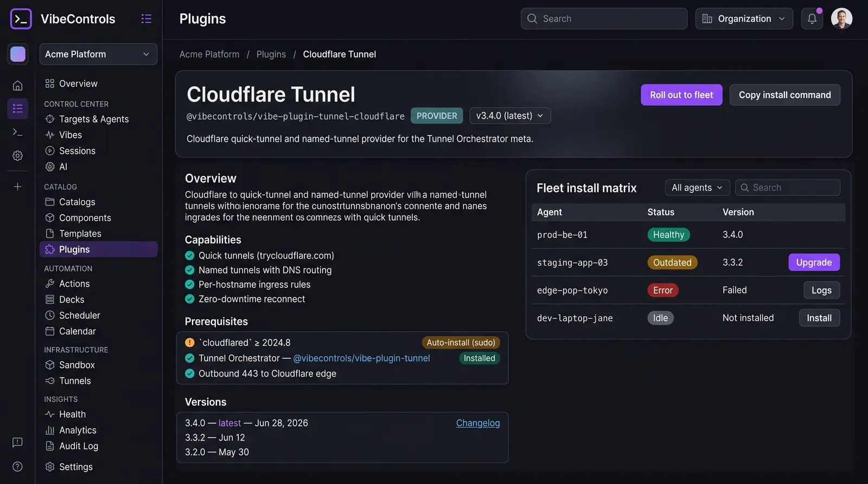Click the Scheduler clock icon

tap(50, 315)
